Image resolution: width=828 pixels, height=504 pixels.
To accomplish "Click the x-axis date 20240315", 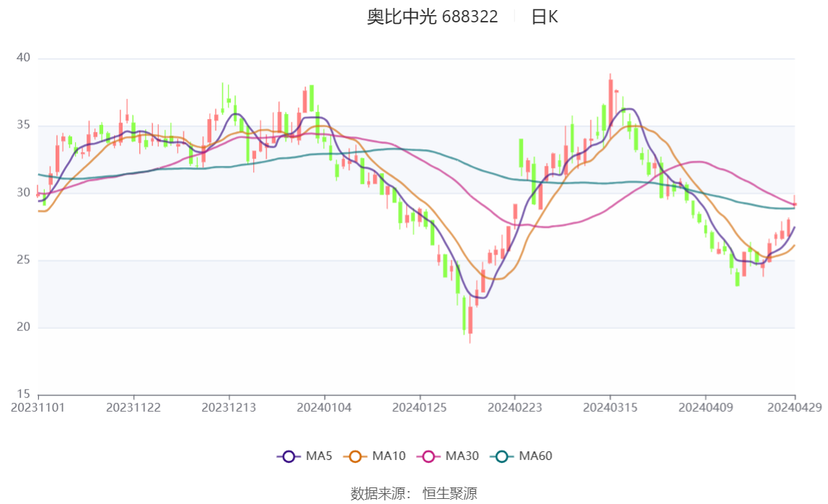I will (610, 407).
